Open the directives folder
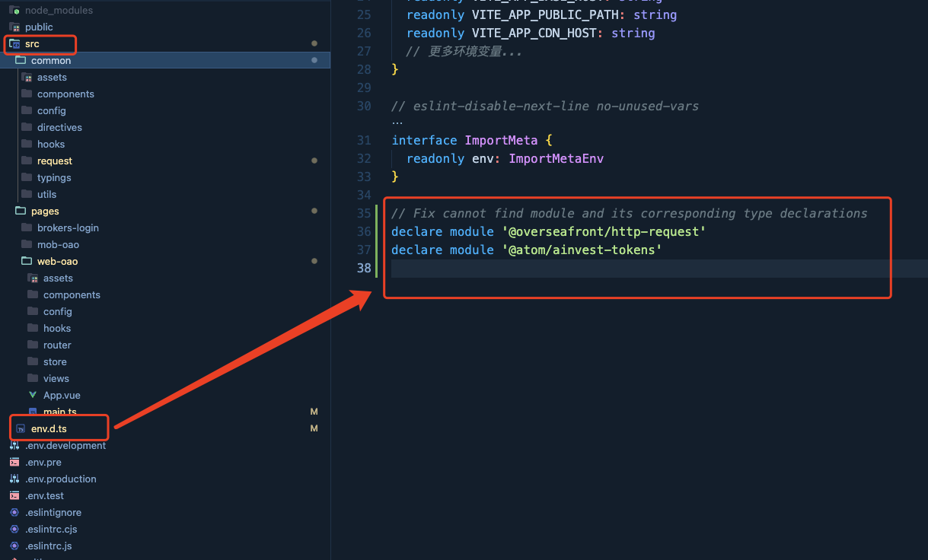Image resolution: width=928 pixels, height=560 pixels. tap(59, 127)
